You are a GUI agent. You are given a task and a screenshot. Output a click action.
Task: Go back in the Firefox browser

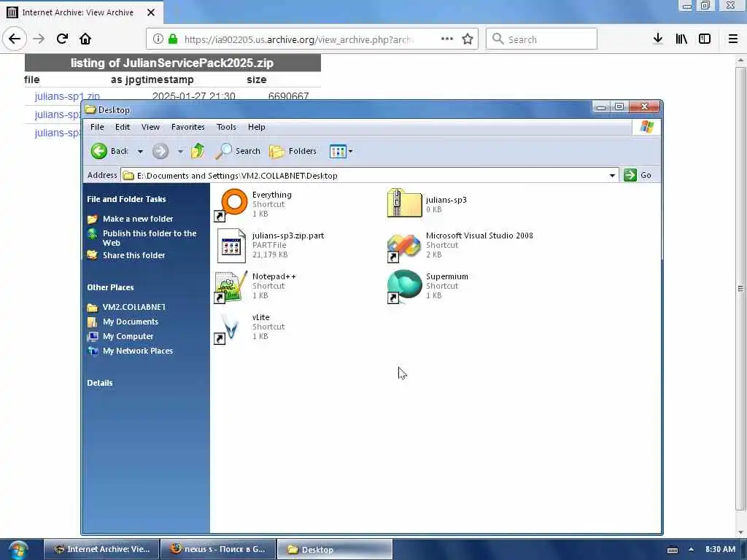point(15,39)
